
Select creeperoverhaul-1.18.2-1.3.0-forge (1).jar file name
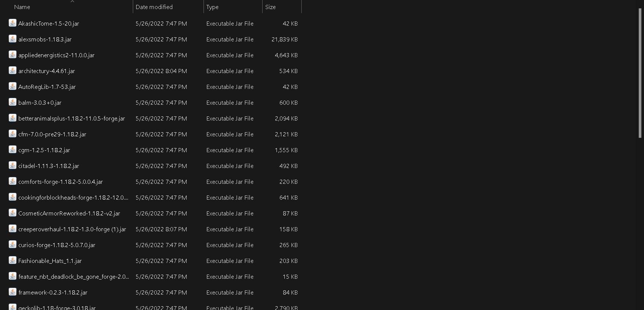point(72,229)
